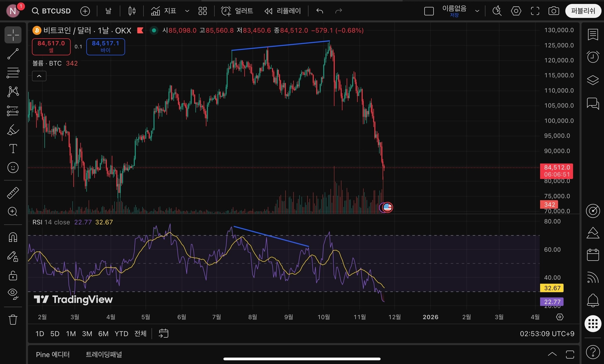Select the Fibonacci retracement tool

click(x=13, y=73)
